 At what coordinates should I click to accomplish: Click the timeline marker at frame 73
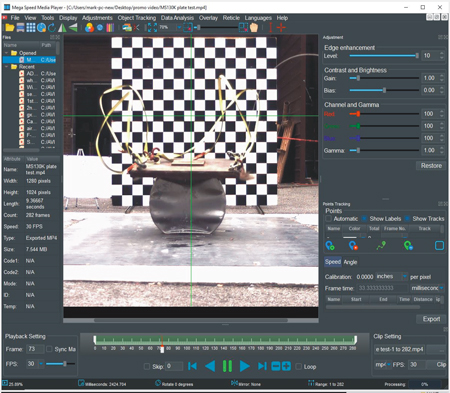point(162,349)
